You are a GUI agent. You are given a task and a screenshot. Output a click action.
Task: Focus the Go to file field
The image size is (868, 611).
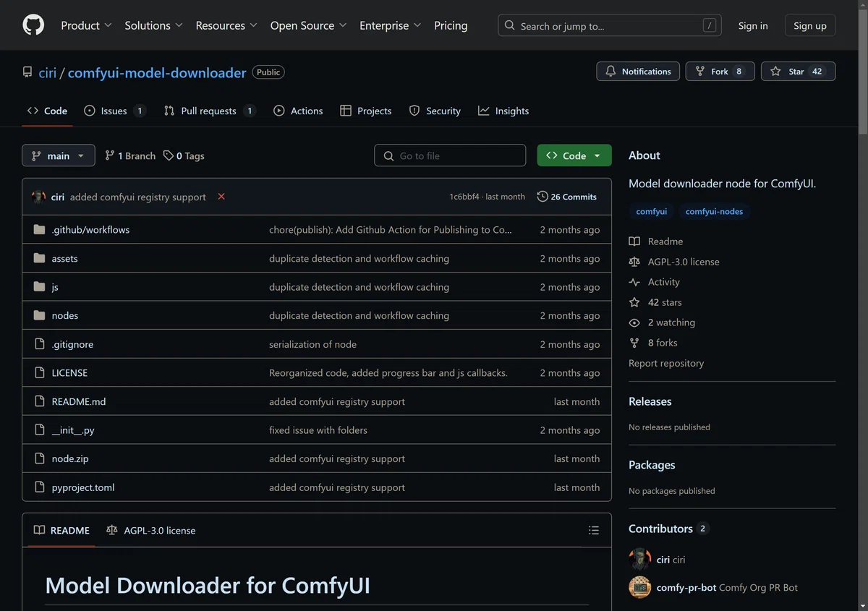pyautogui.click(x=450, y=155)
